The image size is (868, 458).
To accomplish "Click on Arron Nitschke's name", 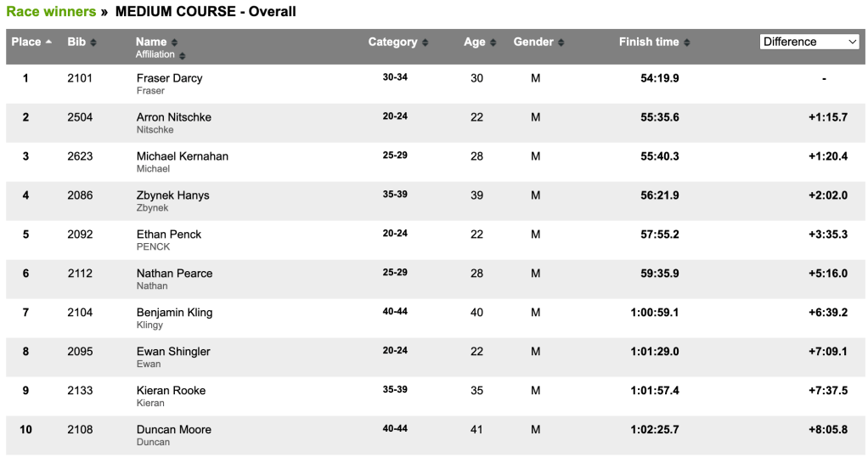I will [174, 117].
